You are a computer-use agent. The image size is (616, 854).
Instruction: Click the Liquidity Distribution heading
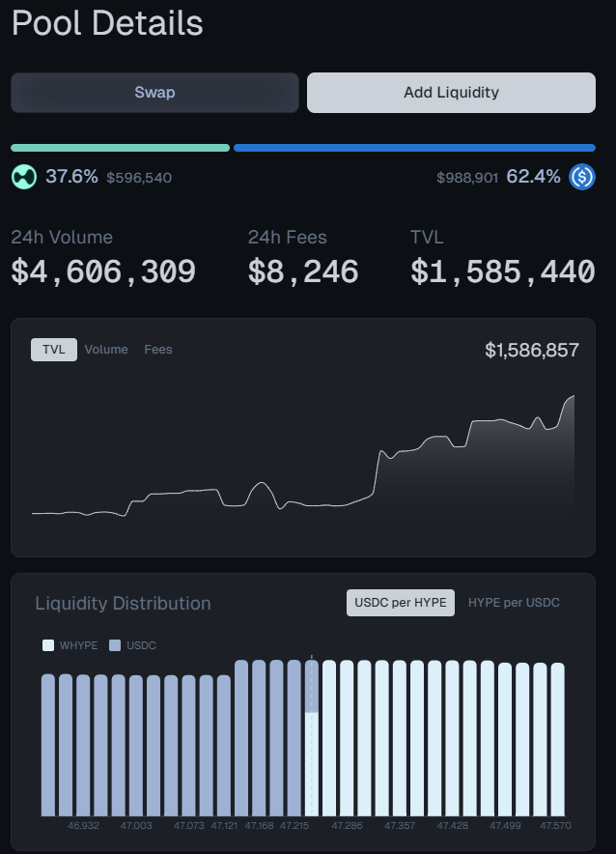123,604
